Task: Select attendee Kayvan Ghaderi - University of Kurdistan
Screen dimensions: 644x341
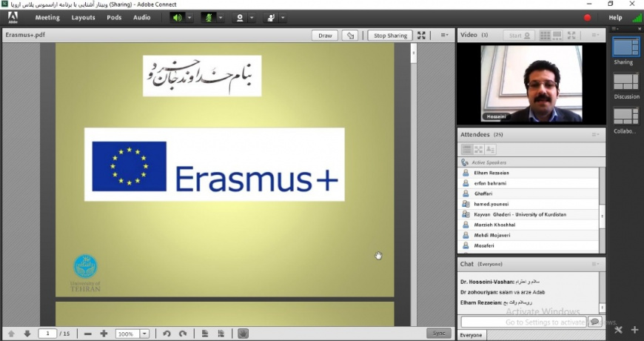Action: (x=529, y=214)
